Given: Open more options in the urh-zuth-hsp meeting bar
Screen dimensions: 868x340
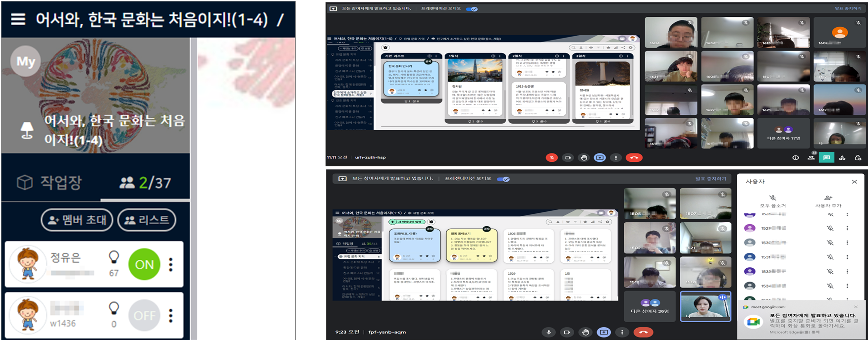Looking at the screenshot, I should pos(616,157).
